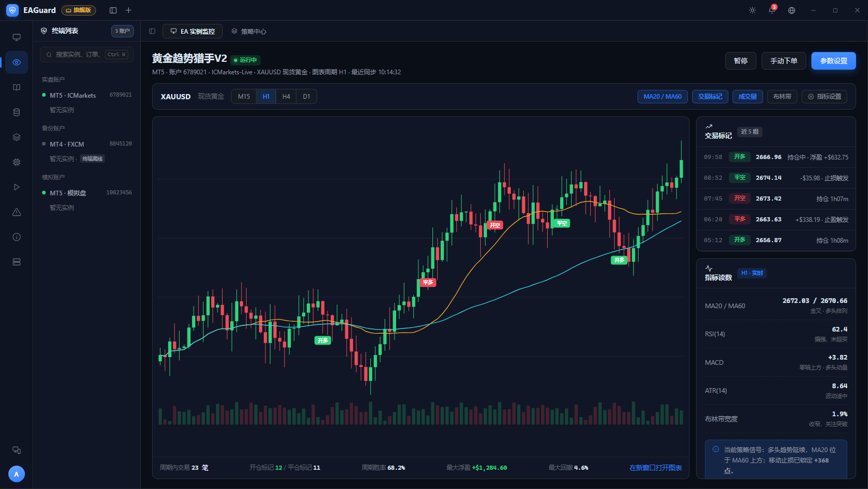Toggle the sidebar layout icon in title bar
Image resolution: width=868 pixels, height=489 pixels.
[113, 10]
